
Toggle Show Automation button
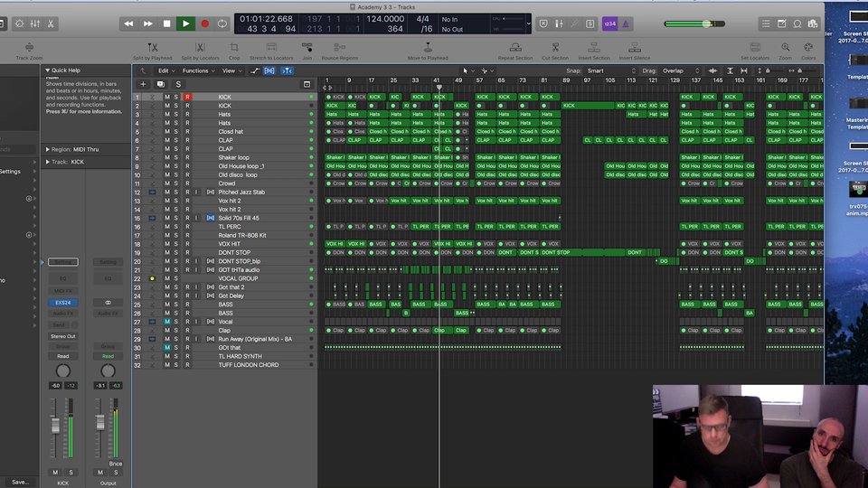tap(255, 70)
